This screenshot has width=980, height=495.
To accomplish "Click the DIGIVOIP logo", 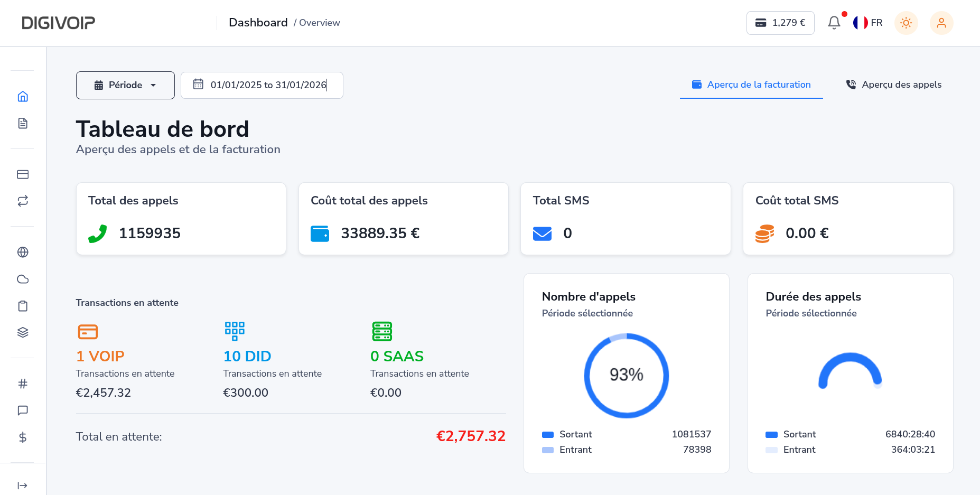I will (x=58, y=23).
